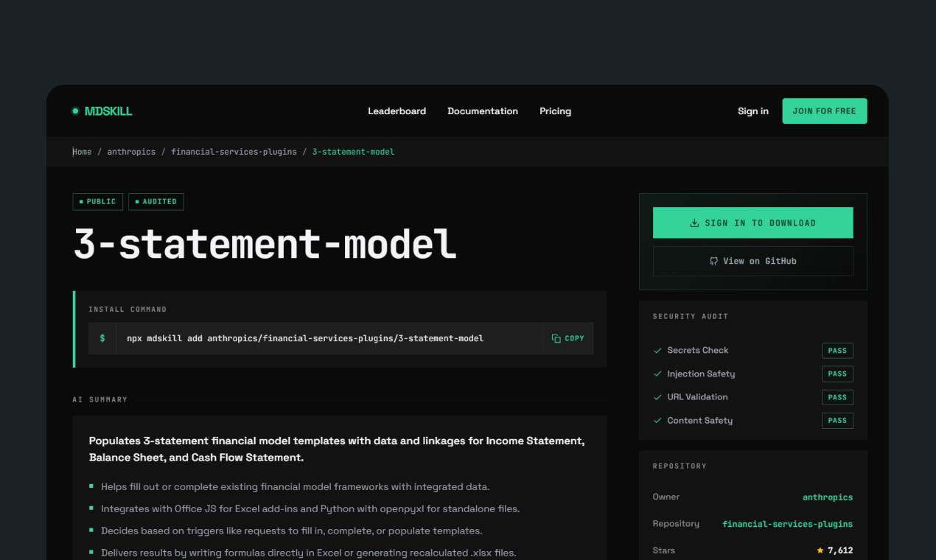The height and width of the screenshot is (560, 936).
Task: Click the Injection Safety checkmark icon
Action: coord(657,374)
